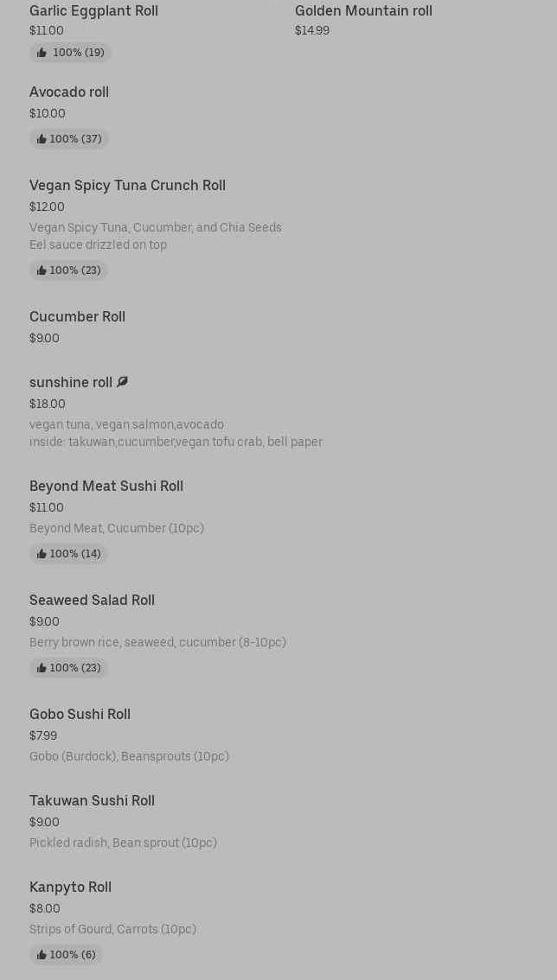Select the Gobo Sushi Roll title
The width and height of the screenshot is (557, 980).
click(x=80, y=714)
